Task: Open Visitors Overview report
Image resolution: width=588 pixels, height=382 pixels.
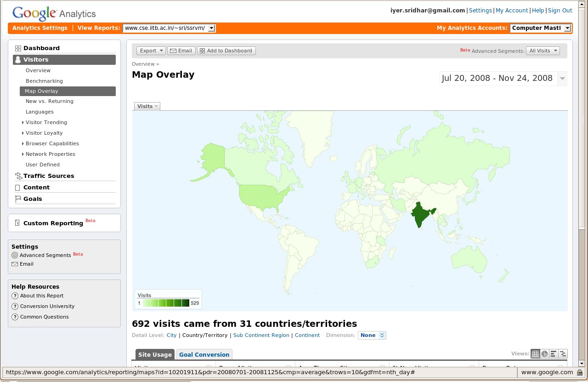Action: point(38,70)
